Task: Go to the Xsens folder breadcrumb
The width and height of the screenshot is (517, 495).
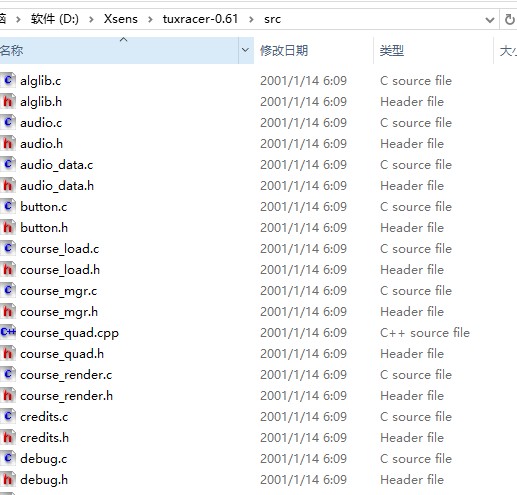Action: point(121,19)
